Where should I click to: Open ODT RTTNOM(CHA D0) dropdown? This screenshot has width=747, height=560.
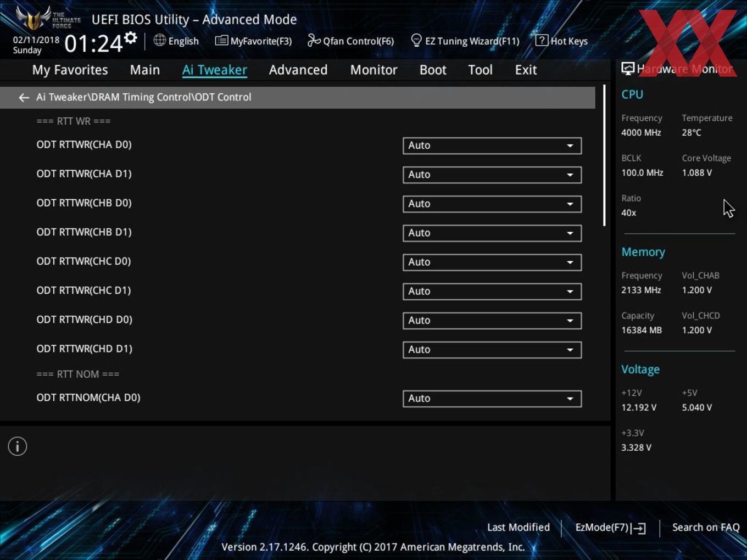[x=492, y=398]
